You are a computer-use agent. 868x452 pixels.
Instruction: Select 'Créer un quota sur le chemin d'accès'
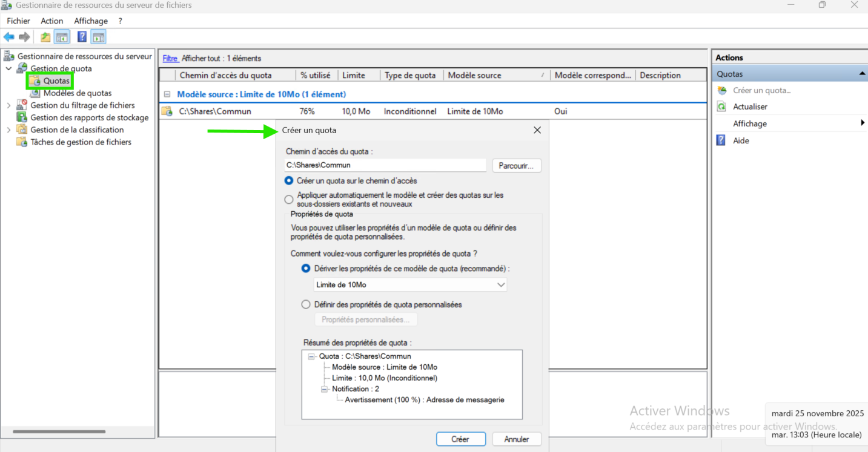(x=289, y=181)
